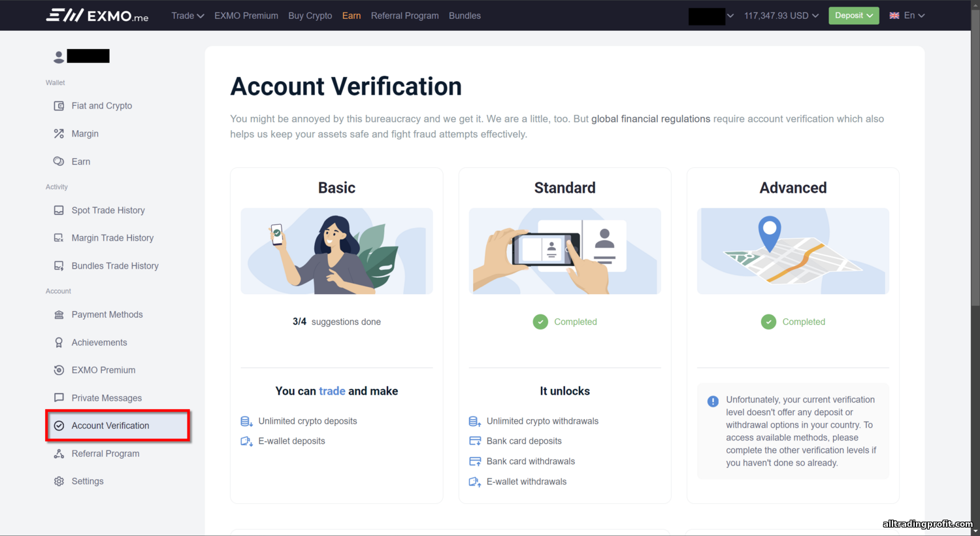Click the Settings gear icon

pos(59,481)
